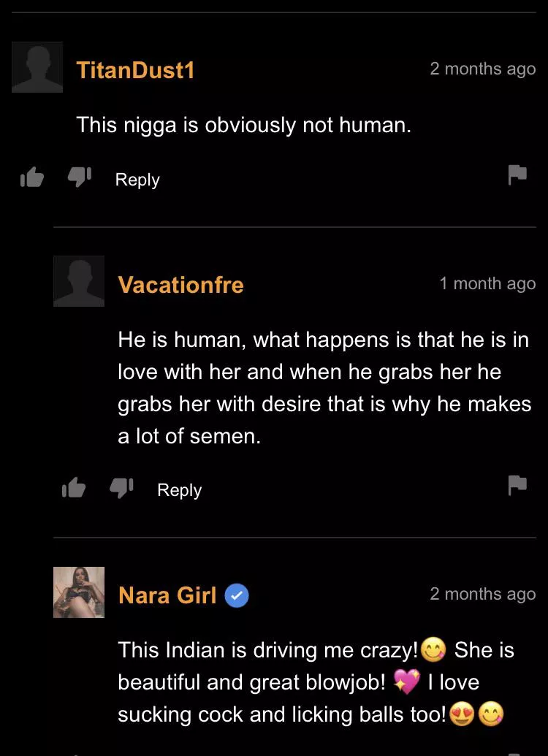Click thumbs up on Vacationfre's reply
The width and height of the screenshot is (548, 756).
tap(73, 488)
